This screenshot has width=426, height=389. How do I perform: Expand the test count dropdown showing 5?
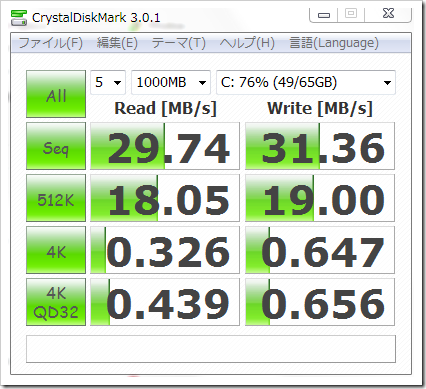tap(108, 82)
